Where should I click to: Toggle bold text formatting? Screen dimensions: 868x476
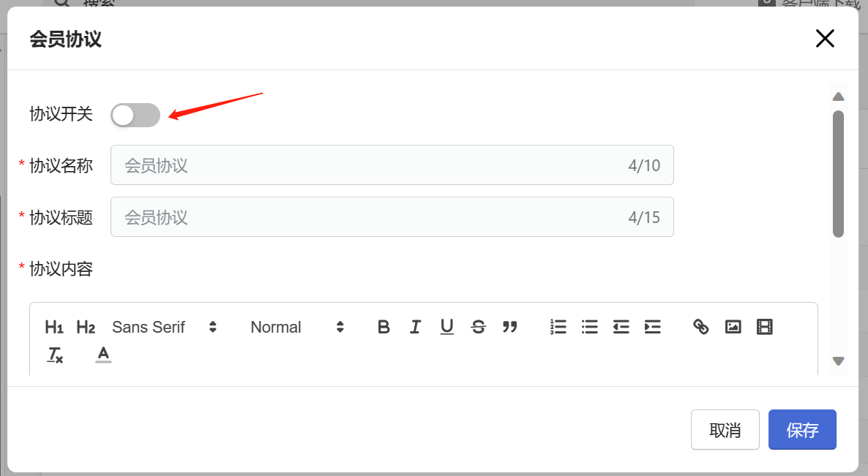coord(384,328)
